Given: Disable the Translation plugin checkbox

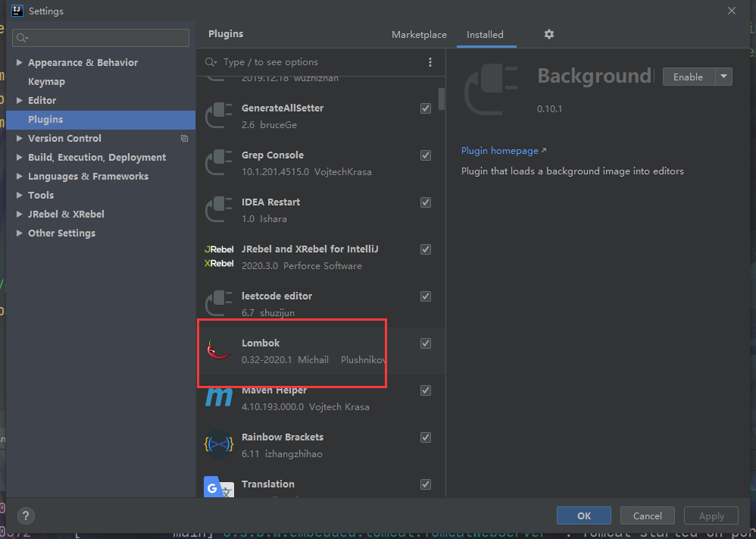Looking at the screenshot, I should pyautogui.click(x=426, y=484).
